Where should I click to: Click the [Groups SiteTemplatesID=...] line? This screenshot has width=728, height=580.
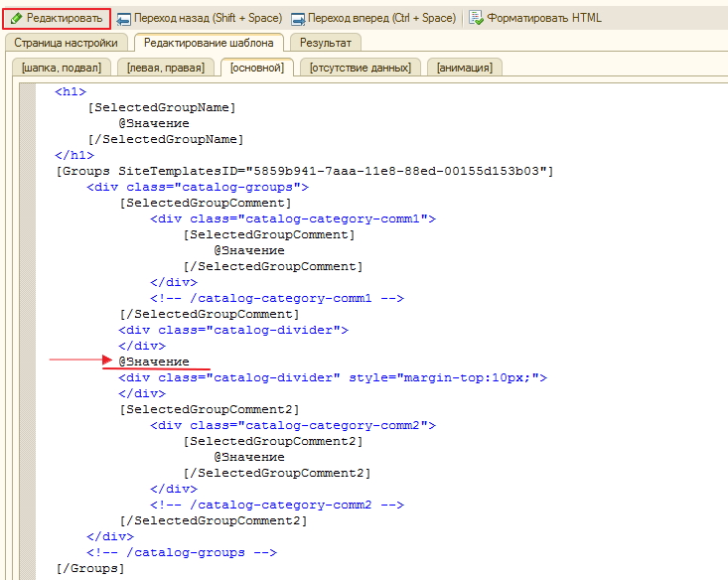click(x=305, y=171)
